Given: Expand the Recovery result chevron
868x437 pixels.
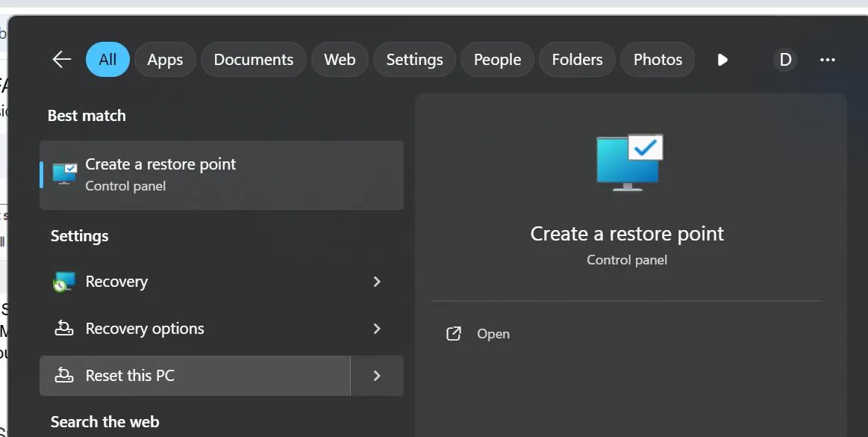Looking at the screenshot, I should coord(377,282).
